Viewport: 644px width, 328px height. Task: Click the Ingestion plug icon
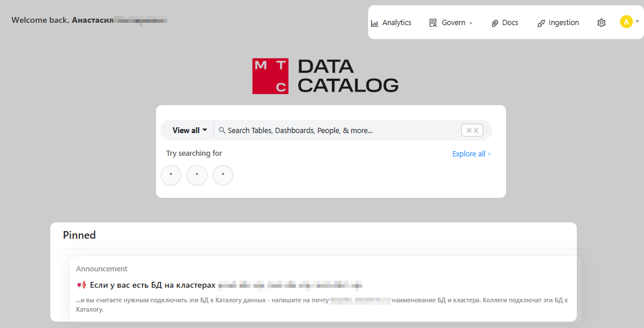(541, 23)
